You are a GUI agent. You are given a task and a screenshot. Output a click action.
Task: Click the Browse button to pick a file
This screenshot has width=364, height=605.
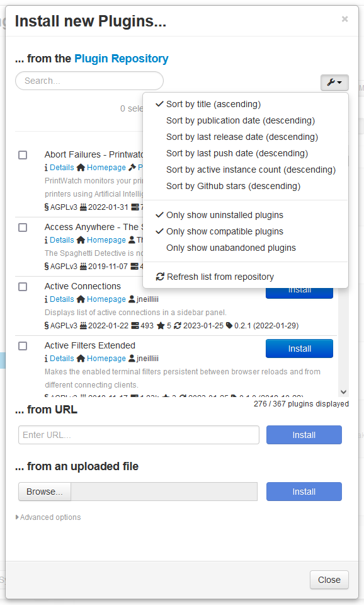(x=44, y=492)
